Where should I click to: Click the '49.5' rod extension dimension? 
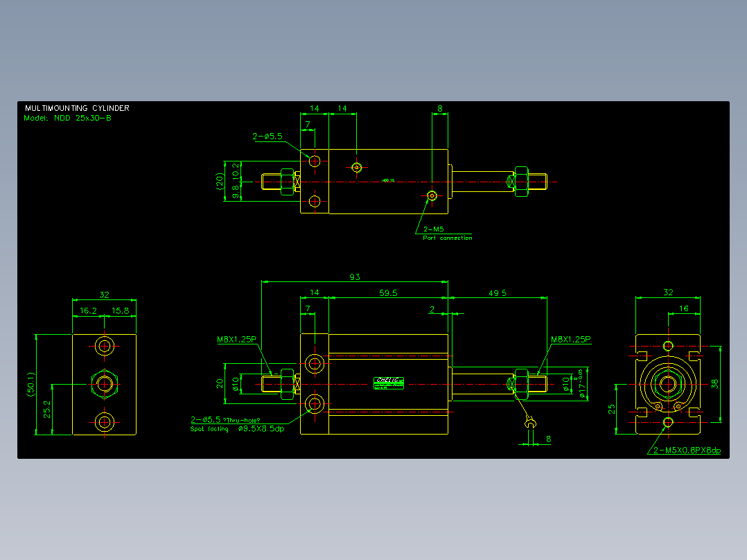(498, 293)
